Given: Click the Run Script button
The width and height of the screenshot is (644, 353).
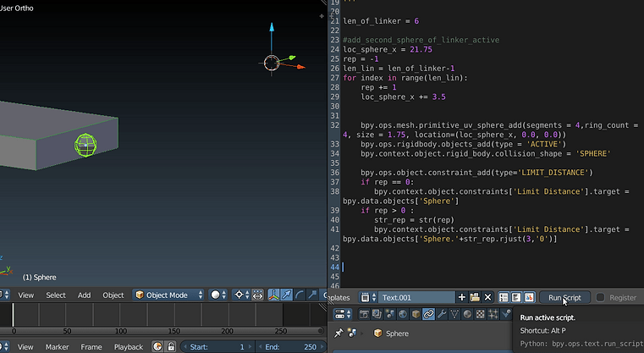Looking at the screenshot, I should (564, 297).
